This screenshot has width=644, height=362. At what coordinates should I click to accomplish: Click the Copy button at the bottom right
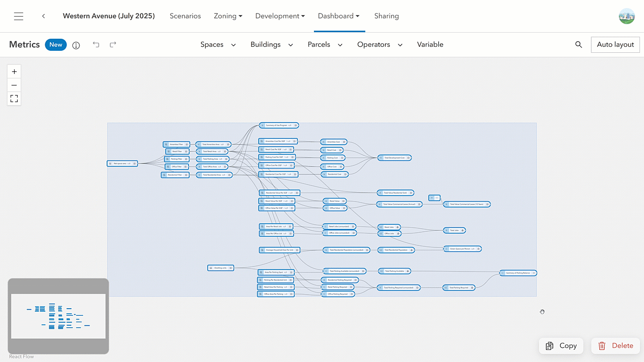click(x=561, y=345)
